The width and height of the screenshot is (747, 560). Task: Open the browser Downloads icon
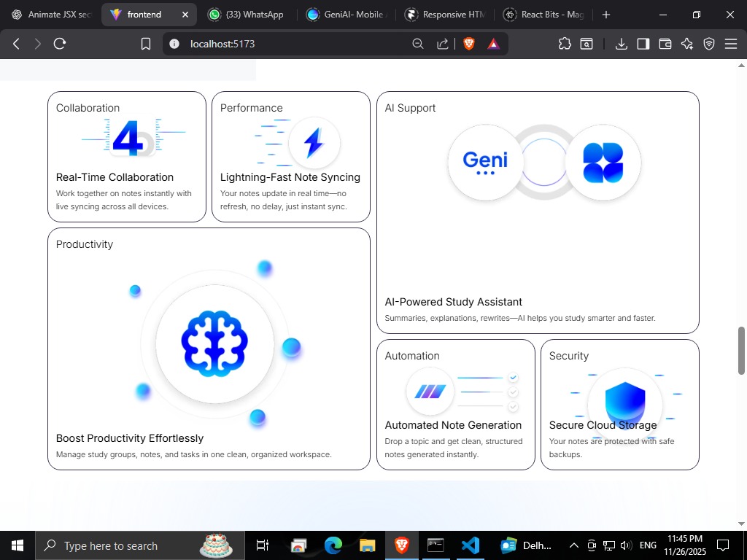coord(621,44)
